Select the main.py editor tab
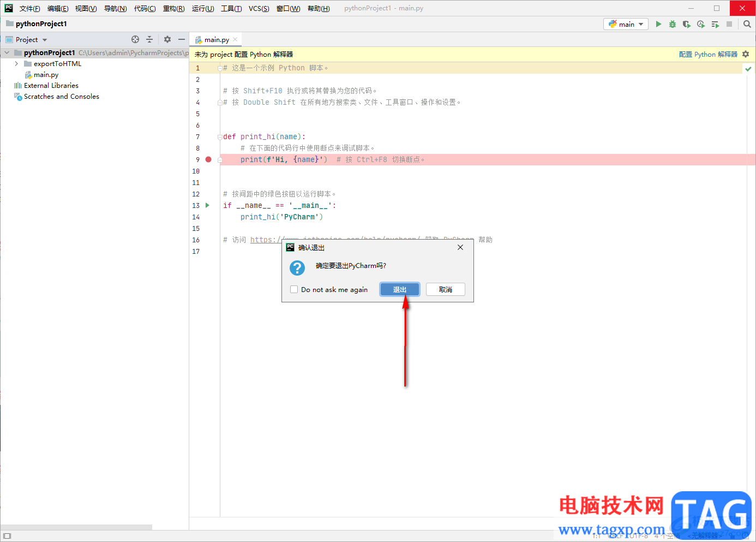The height and width of the screenshot is (542, 756). coord(217,39)
